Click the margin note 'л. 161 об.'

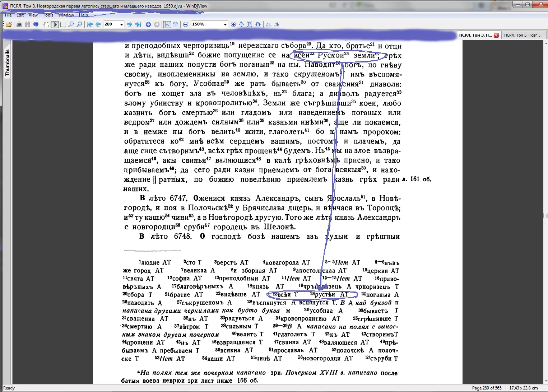[x=417, y=179]
